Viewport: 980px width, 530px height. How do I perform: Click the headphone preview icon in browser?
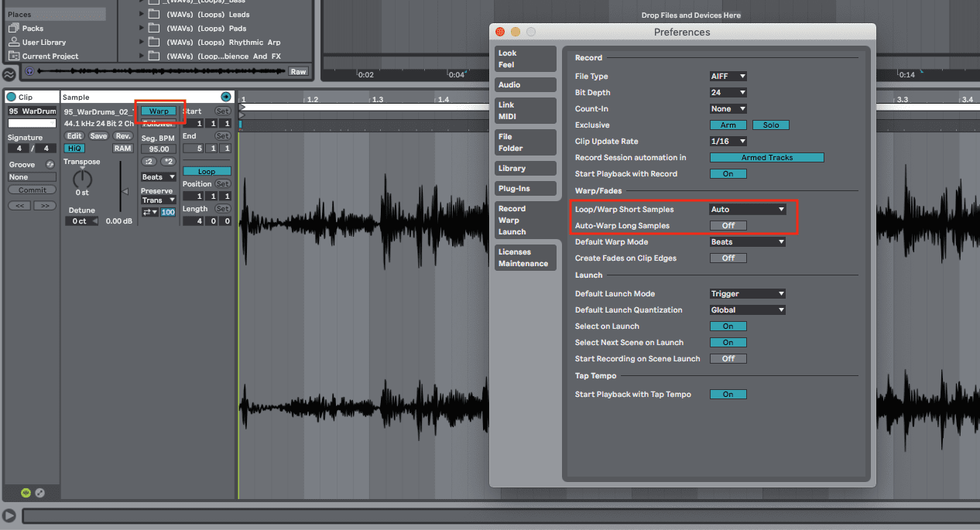coord(29,71)
